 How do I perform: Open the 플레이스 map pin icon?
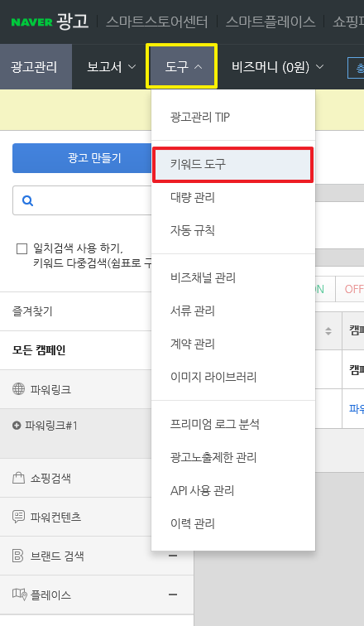coord(19,595)
